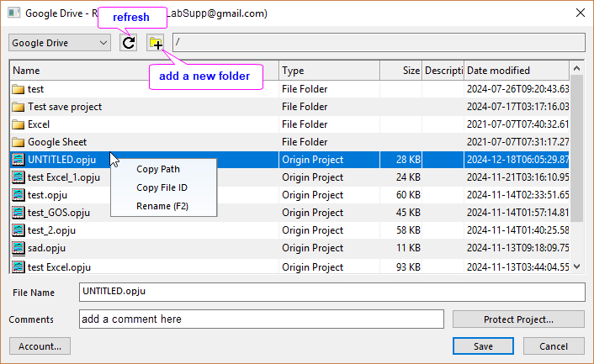Click the test Excel_1.opju file icon
The height and width of the screenshot is (364, 594).
(18, 177)
